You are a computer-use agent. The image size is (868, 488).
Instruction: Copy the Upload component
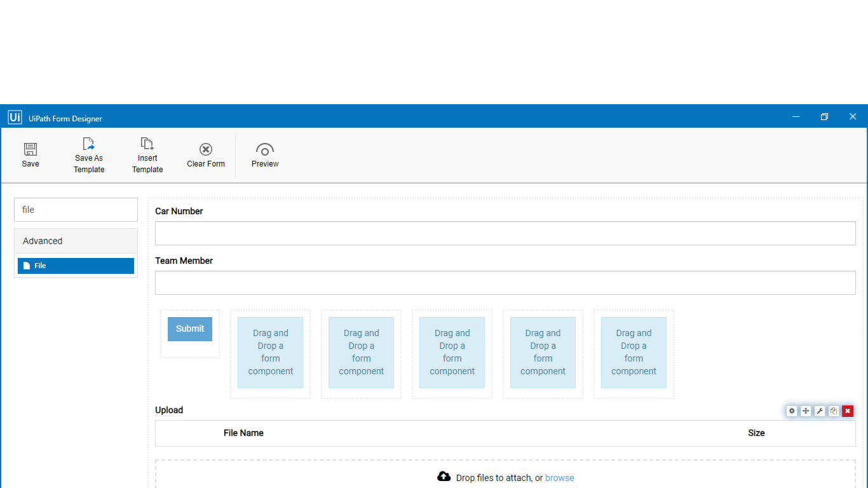coord(834,411)
